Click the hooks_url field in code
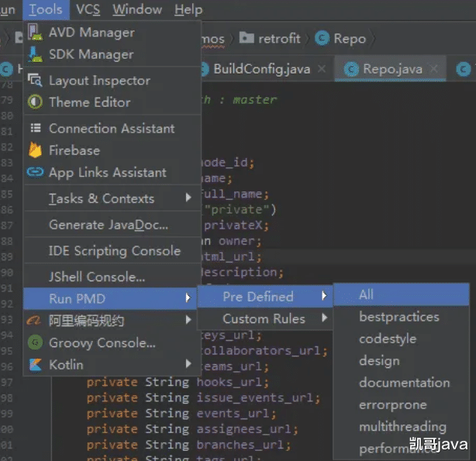Viewport: 476px width, 461px height. (229, 382)
